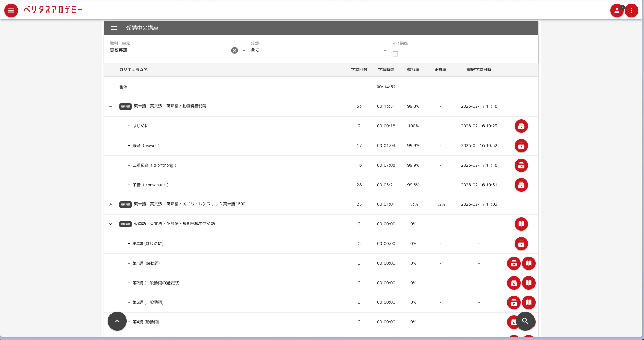This screenshot has width=644, height=340.
Task: Play video for はじめに lesson
Action: (x=521, y=126)
